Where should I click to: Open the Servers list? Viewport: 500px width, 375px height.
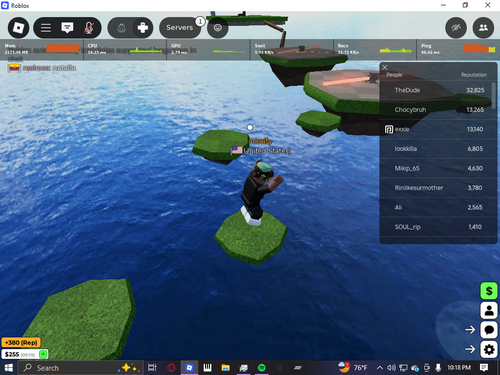tap(180, 28)
